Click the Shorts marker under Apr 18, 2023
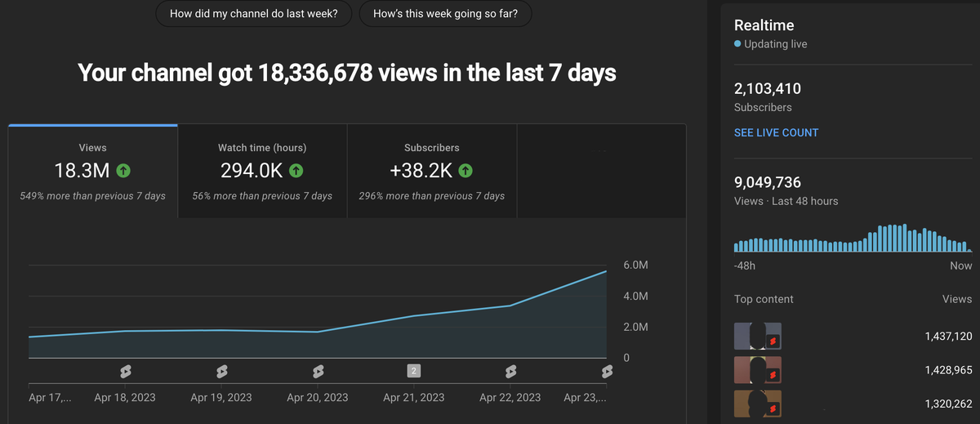The width and height of the screenshot is (980, 424). [x=125, y=372]
